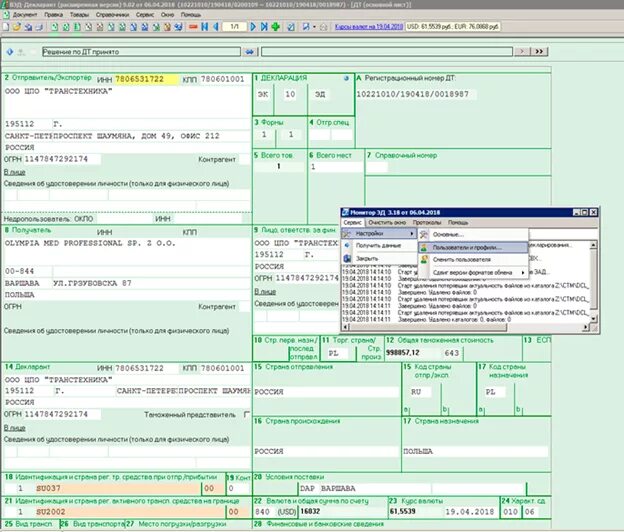Click the Контрагент label in the Получатель block
This screenshot has height=532, width=624.
(x=217, y=307)
